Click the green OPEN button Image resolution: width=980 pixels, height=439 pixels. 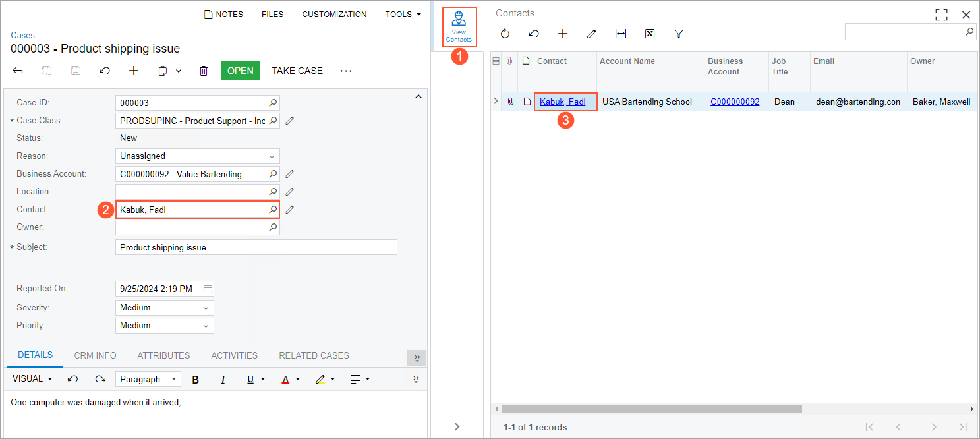click(241, 71)
